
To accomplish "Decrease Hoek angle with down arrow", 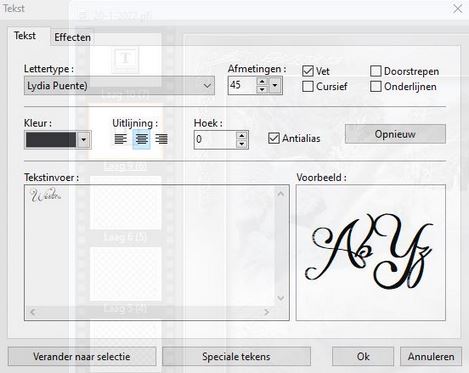I will pos(242,144).
